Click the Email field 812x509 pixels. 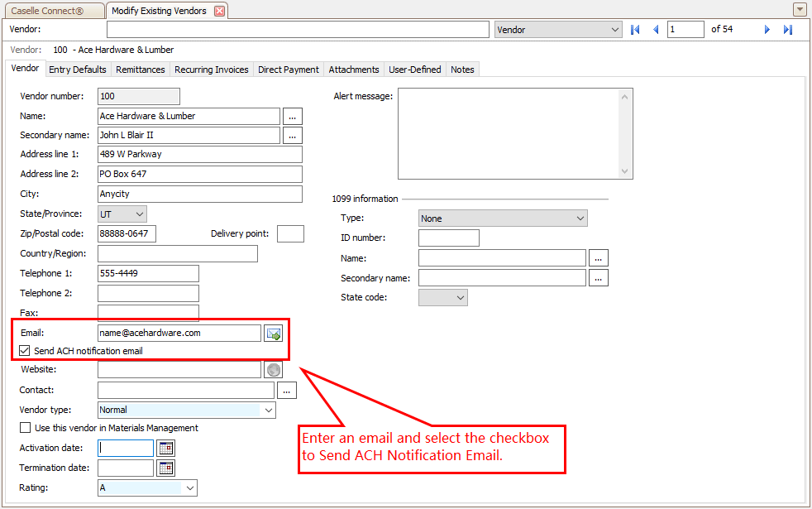[x=179, y=334]
